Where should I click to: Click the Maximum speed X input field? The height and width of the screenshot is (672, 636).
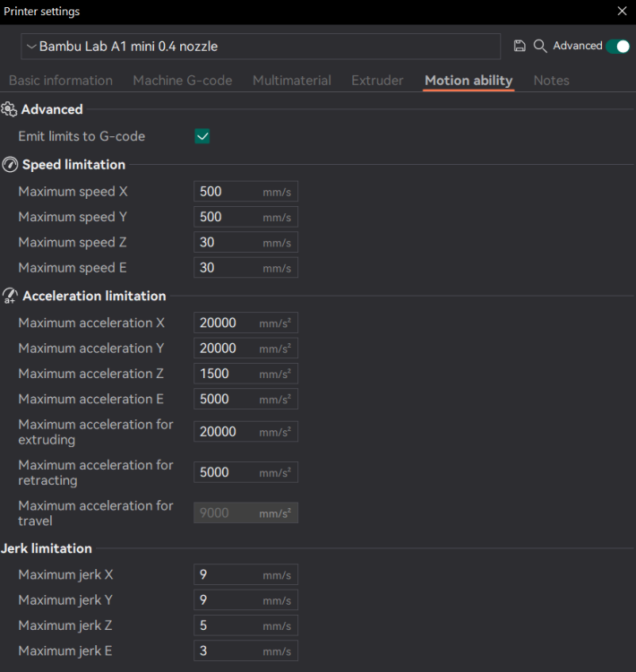click(x=228, y=192)
